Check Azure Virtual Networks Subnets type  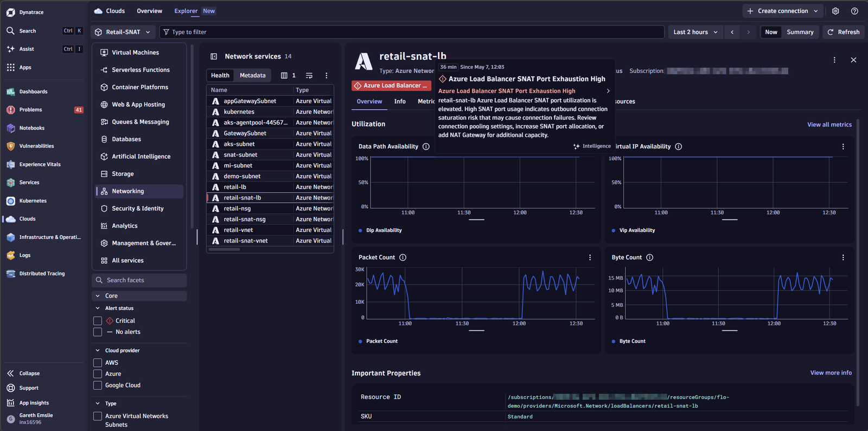pyautogui.click(x=98, y=416)
